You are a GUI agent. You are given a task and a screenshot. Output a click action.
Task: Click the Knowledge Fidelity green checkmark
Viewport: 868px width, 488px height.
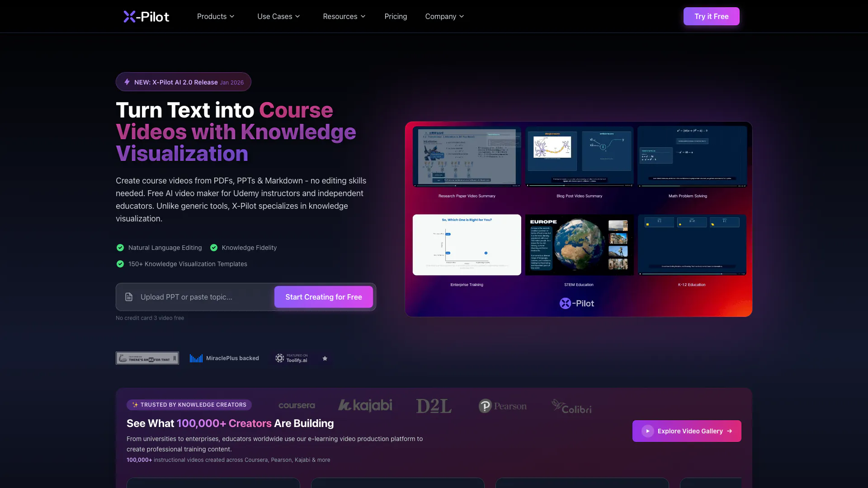[x=214, y=248]
